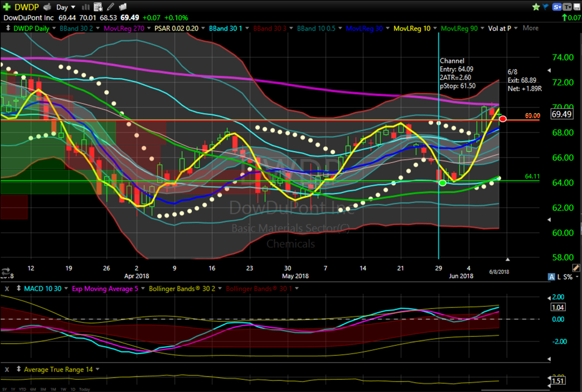Select the YTD time range
The image size is (582, 392).
click(22, 389)
